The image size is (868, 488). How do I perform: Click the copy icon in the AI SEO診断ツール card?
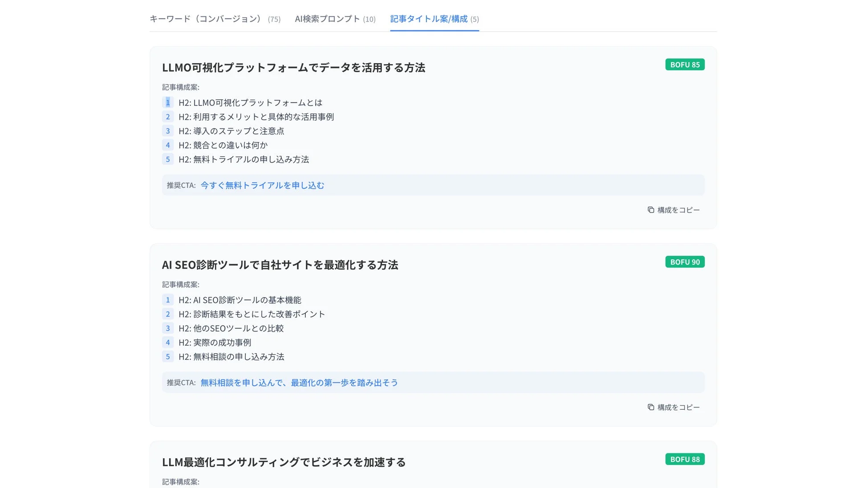point(650,407)
